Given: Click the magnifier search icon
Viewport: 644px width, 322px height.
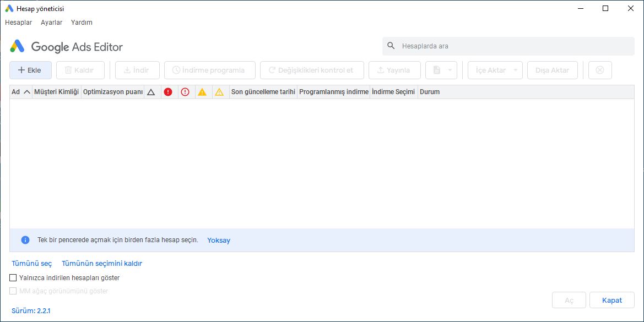Looking at the screenshot, I should pos(391,46).
